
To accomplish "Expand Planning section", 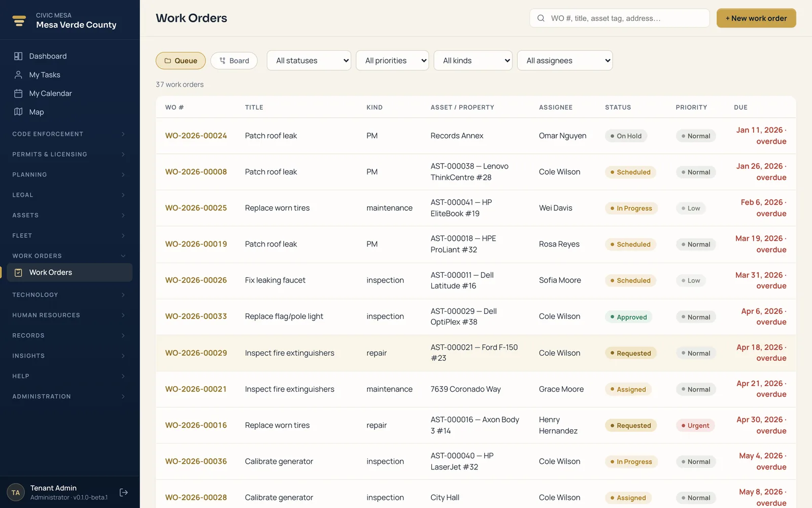I will coord(70,175).
